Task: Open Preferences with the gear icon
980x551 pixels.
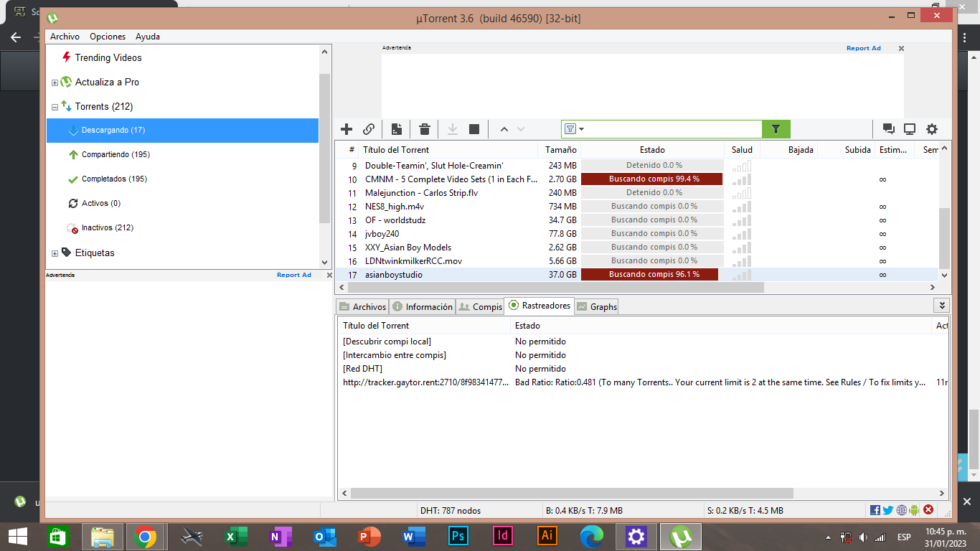Action: point(931,129)
